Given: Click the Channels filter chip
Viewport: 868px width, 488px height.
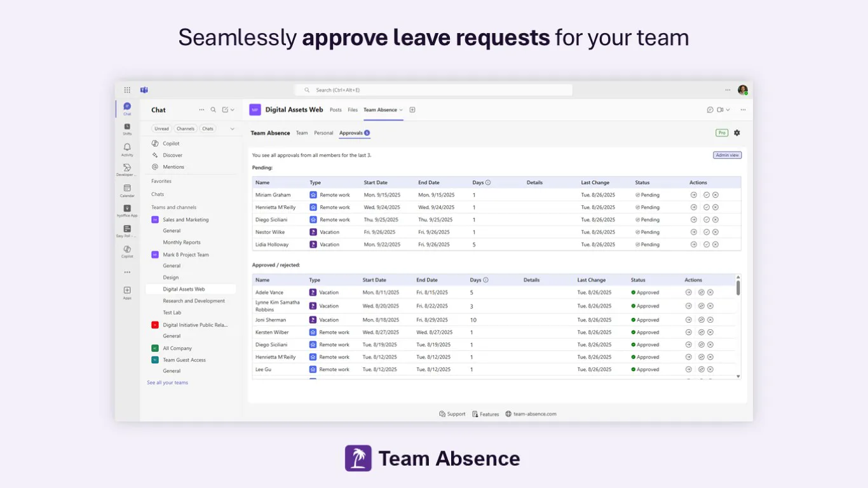Looking at the screenshot, I should [186, 128].
